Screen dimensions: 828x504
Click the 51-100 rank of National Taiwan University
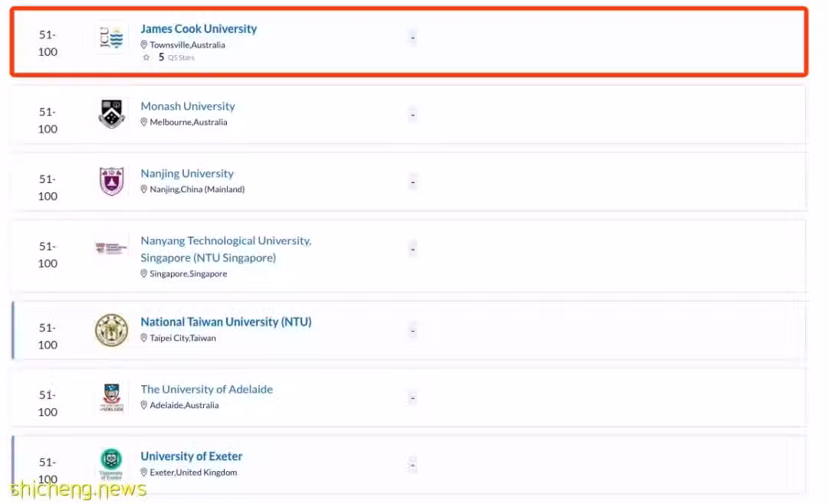(48, 336)
